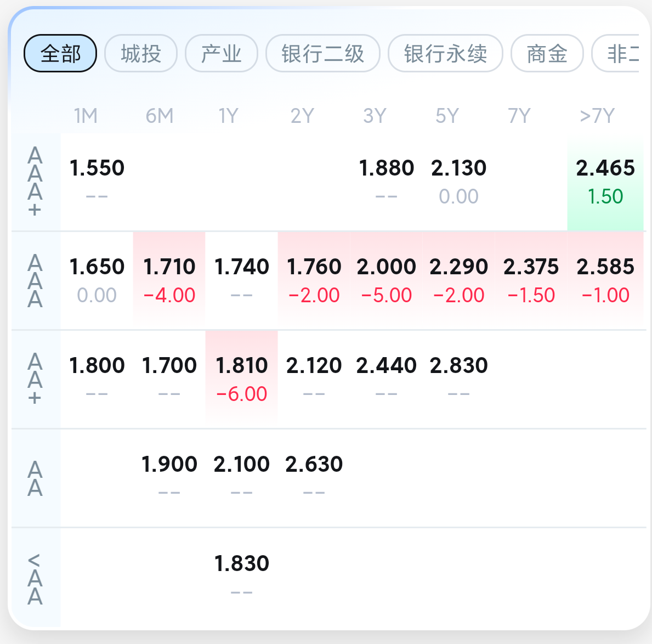Switch to 银行永续 tab

pyautogui.click(x=445, y=54)
